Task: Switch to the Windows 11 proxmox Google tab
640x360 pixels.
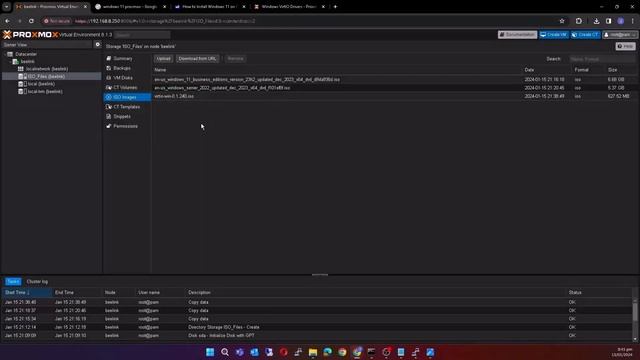Action: [x=131, y=7]
